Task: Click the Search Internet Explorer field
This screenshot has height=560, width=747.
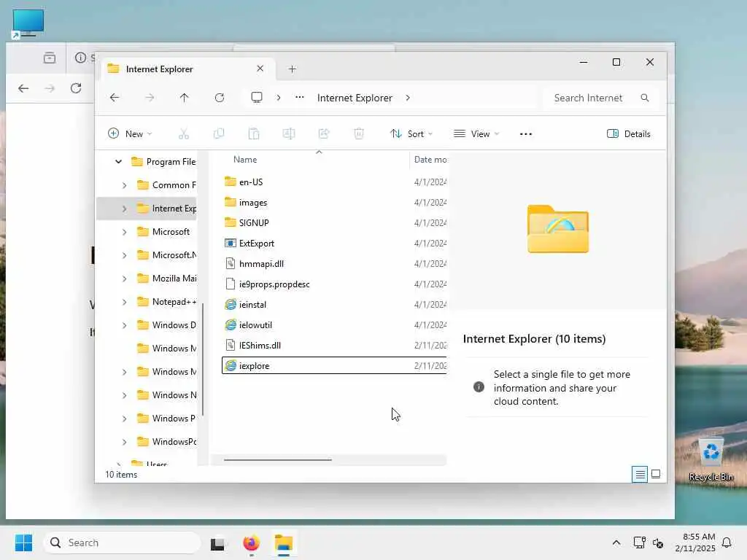Action: [x=601, y=98]
